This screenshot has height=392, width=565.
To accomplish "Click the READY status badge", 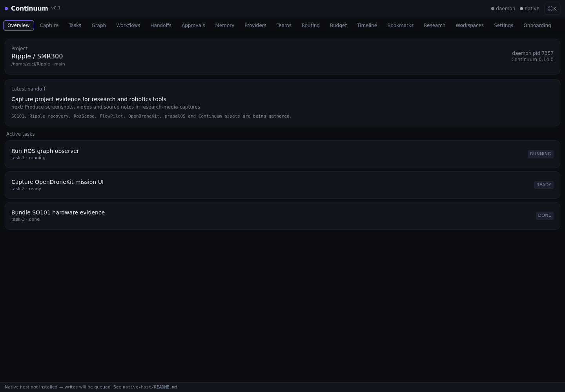I will click(x=544, y=185).
